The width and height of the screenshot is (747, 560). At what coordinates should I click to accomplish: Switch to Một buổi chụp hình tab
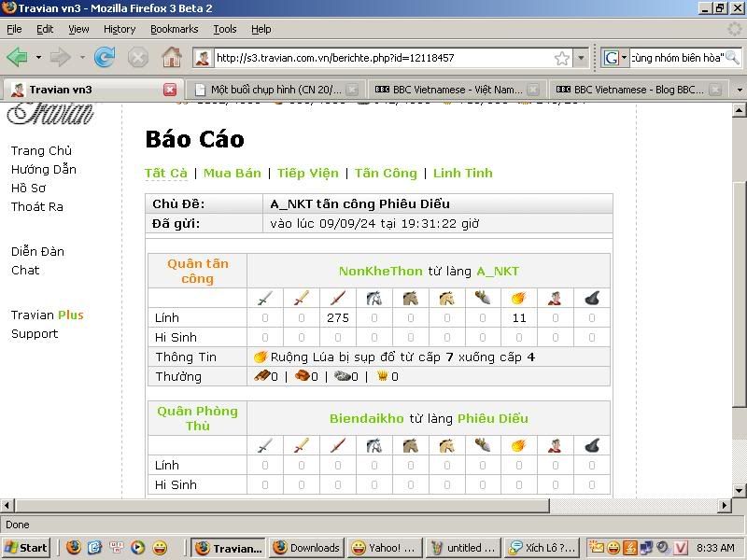coord(275,90)
